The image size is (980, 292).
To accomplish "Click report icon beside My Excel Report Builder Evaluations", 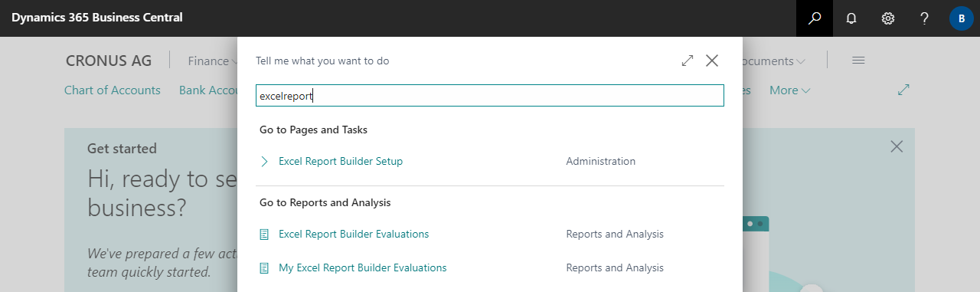I will point(265,267).
